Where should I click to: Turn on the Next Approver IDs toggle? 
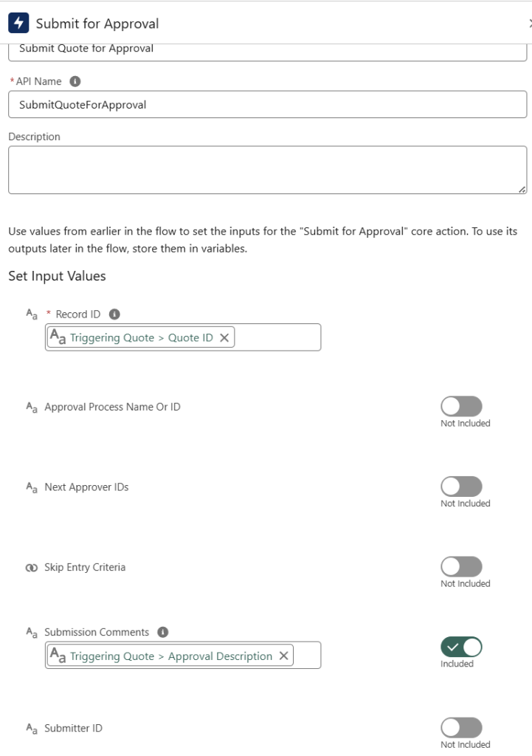(x=461, y=487)
